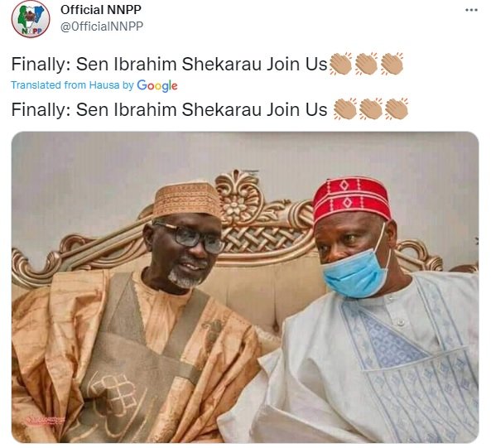Click the Google logo in translation notice
The height and width of the screenshot is (448, 491).
[157, 85]
